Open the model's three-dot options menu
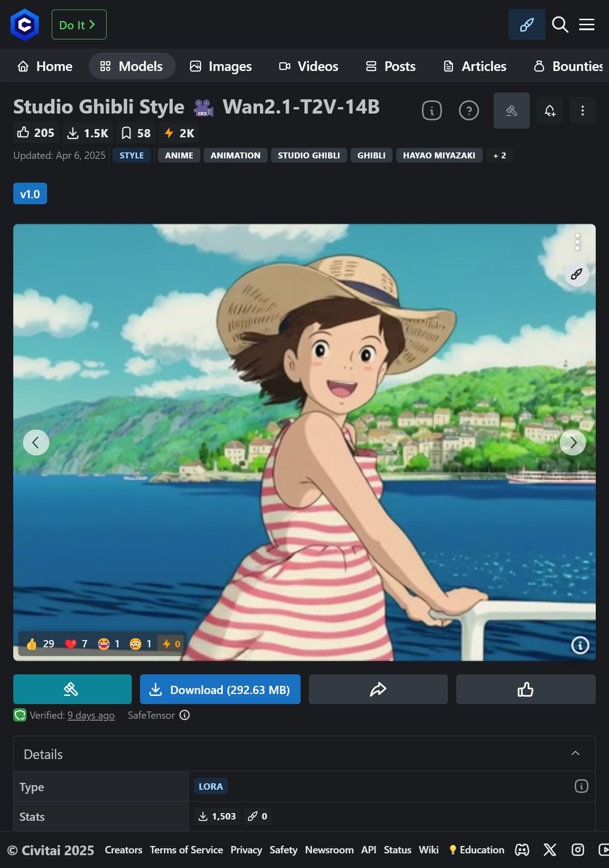609x868 pixels. (x=582, y=111)
